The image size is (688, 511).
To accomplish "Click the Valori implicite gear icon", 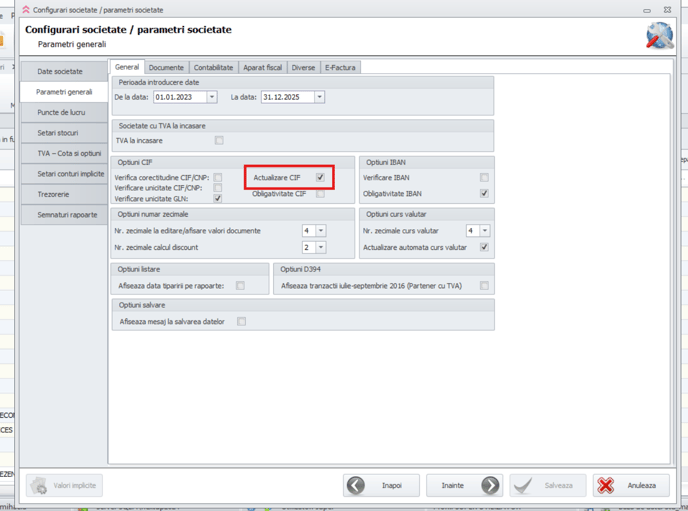I will click(x=39, y=485).
